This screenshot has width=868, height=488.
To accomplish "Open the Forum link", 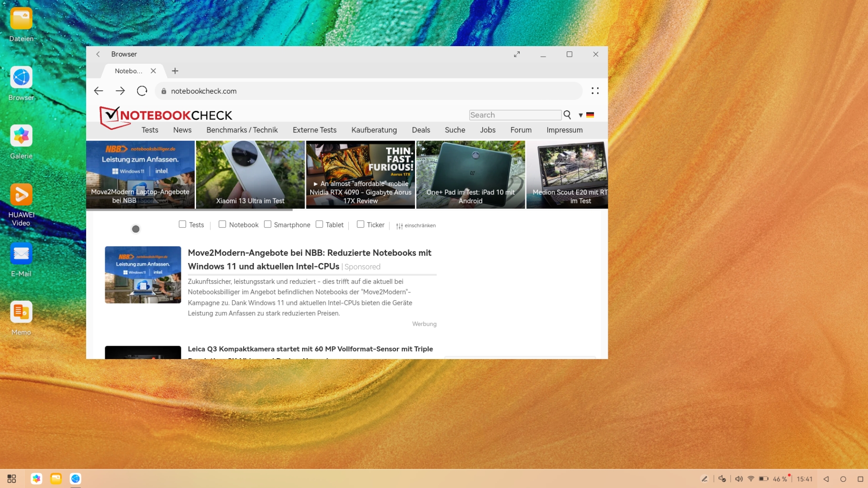I will (x=521, y=130).
